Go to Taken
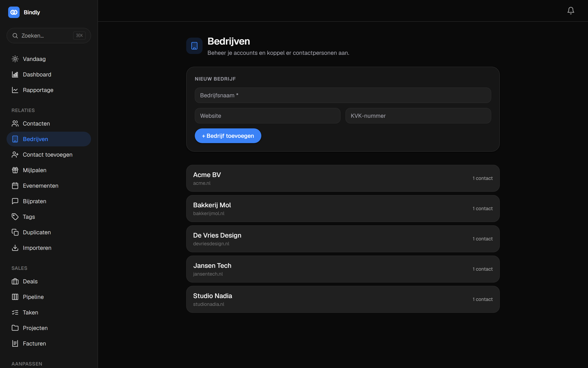Image resolution: width=588 pixels, height=368 pixels. pyautogui.click(x=49, y=313)
